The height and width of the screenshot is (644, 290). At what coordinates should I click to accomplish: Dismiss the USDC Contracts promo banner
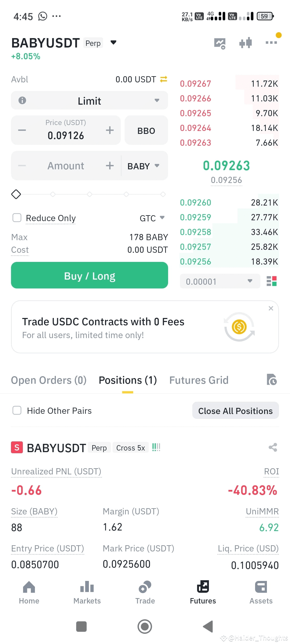(x=271, y=308)
